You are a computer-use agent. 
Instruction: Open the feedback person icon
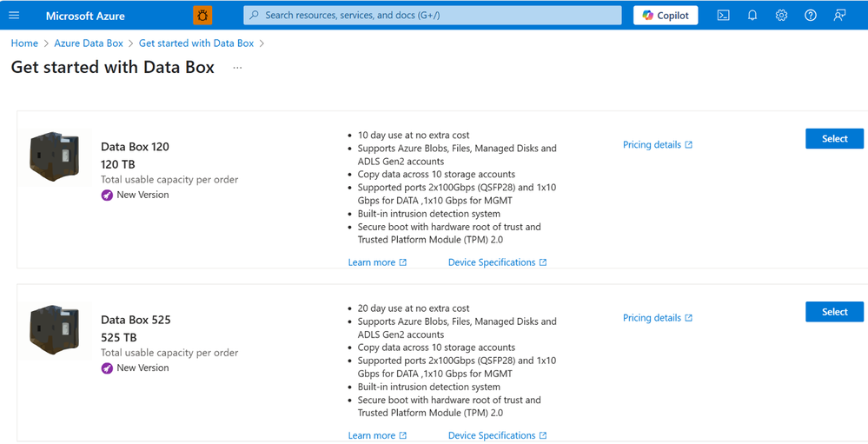[840, 16]
